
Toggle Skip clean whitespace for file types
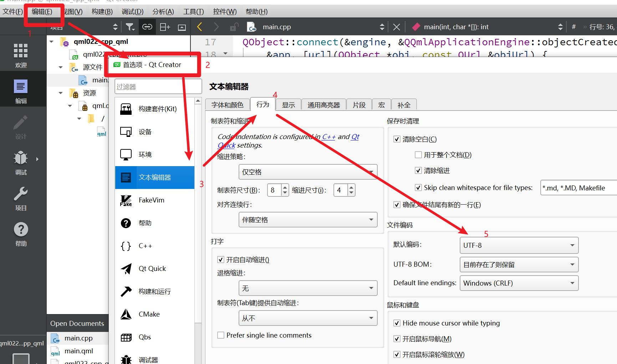[418, 188]
